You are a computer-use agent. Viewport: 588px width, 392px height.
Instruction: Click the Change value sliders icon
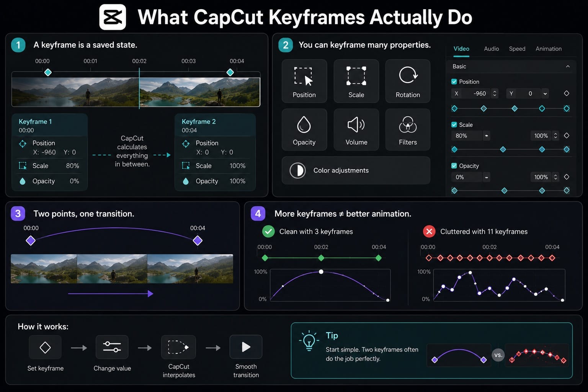pyautogui.click(x=112, y=347)
